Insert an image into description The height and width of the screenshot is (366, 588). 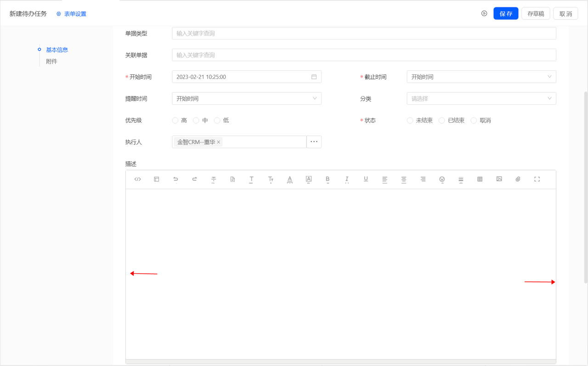[x=499, y=179]
